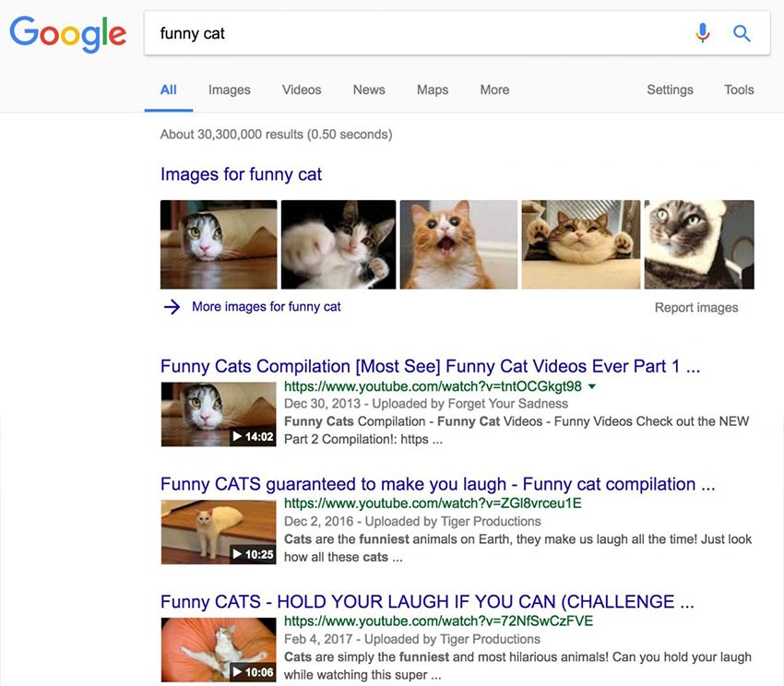Click Feb 4, 2017 - Uploaded by Tiger Productions
The width and height of the screenshot is (784, 686).
point(412,639)
